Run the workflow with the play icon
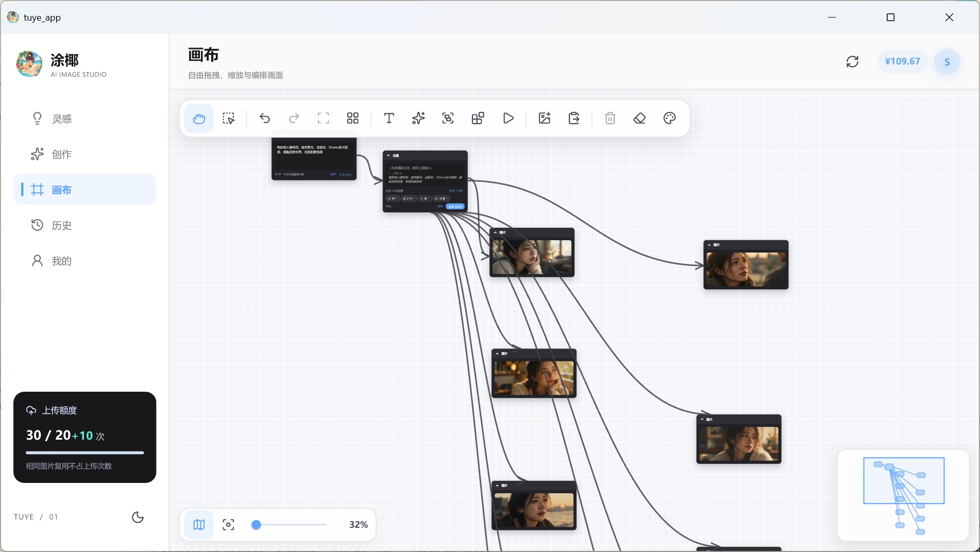The image size is (980, 552). click(508, 119)
